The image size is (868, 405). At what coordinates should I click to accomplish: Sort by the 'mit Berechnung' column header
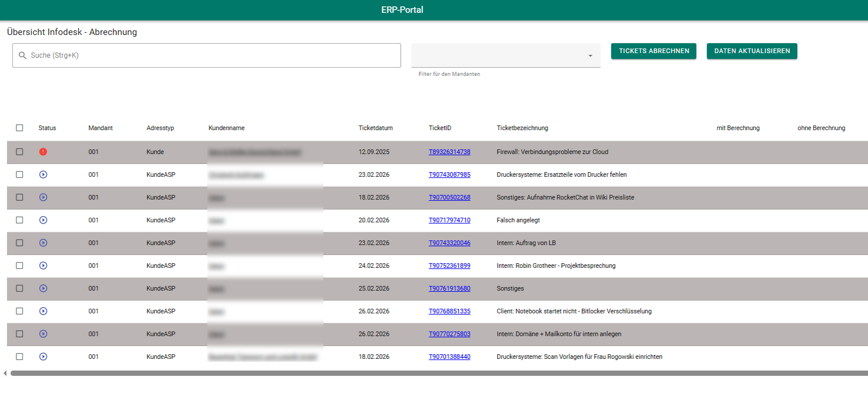(x=738, y=127)
